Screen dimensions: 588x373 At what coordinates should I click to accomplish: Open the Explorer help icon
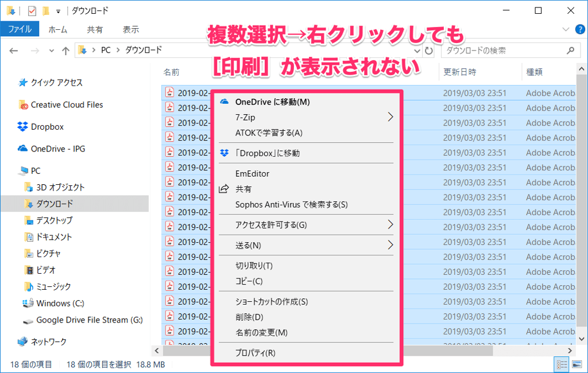pos(580,29)
